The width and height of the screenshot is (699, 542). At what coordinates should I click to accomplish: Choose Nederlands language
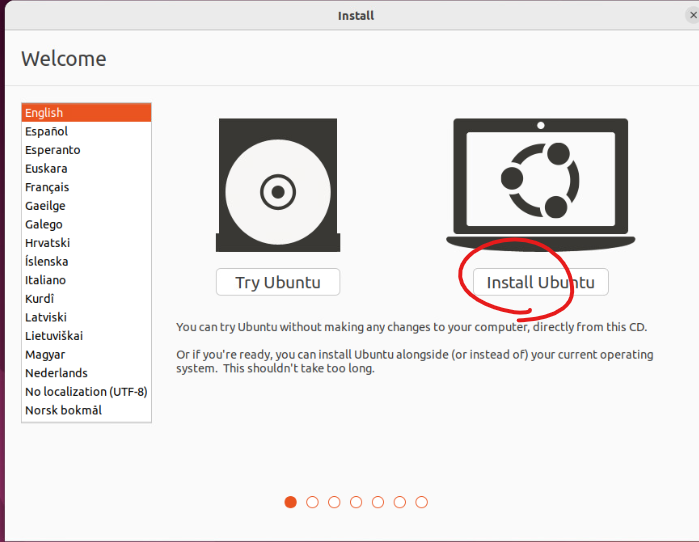click(86, 373)
